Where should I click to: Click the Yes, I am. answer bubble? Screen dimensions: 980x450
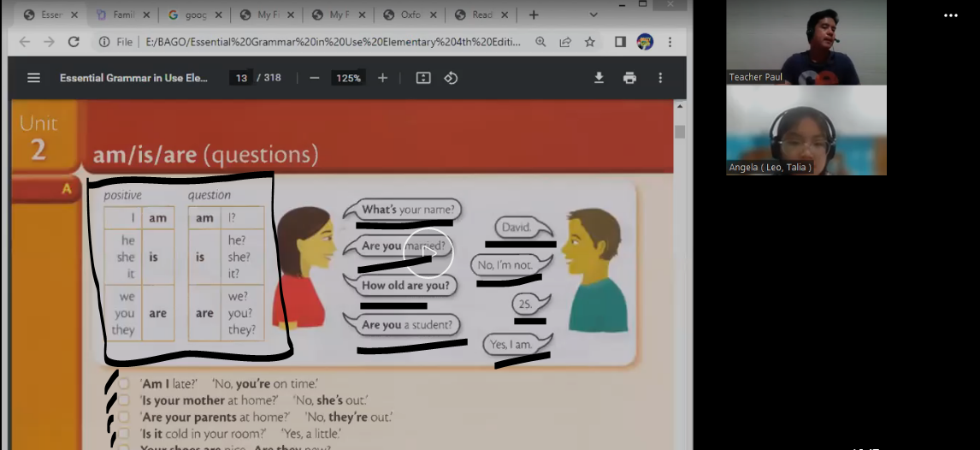coord(517,345)
